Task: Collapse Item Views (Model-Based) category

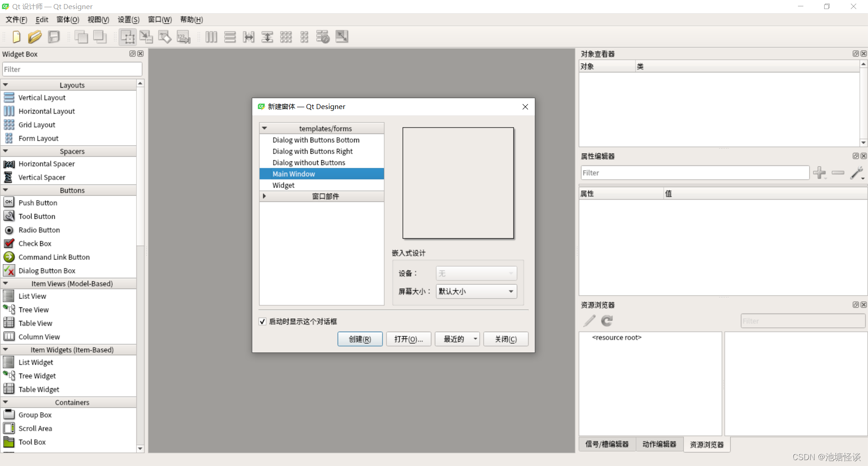Action: pyautogui.click(x=5, y=283)
